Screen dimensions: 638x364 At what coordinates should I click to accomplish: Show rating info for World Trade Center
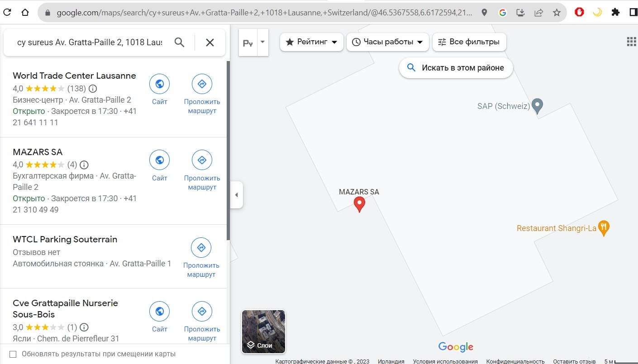click(x=93, y=89)
